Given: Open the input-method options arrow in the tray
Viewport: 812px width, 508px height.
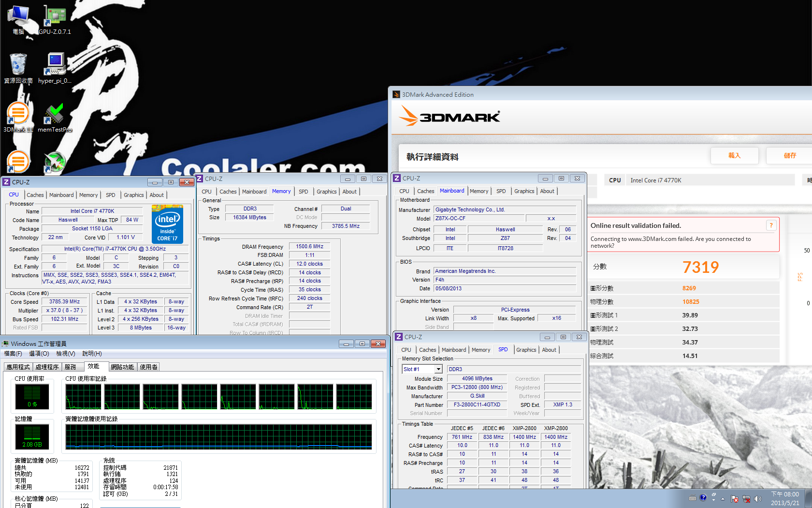Looking at the screenshot, I should pyautogui.click(x=713, y=500).
